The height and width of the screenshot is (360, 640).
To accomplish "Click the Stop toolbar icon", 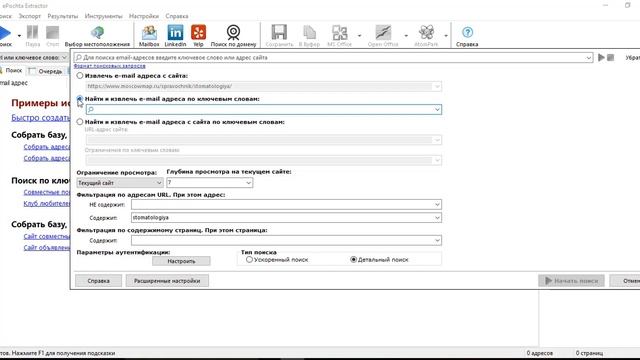I will click(x=52, y=33).
